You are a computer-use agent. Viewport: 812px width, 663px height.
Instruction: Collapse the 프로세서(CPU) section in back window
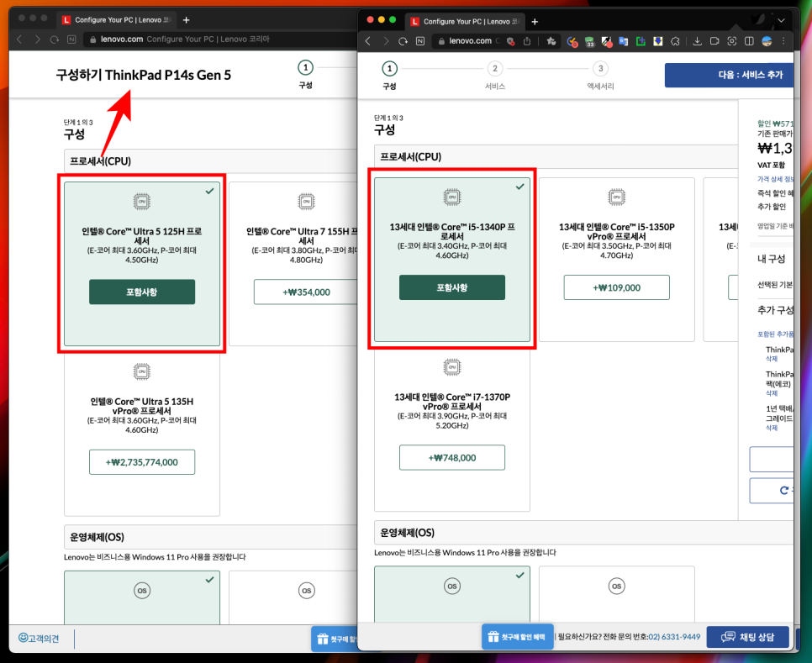[x=211, y=161]
